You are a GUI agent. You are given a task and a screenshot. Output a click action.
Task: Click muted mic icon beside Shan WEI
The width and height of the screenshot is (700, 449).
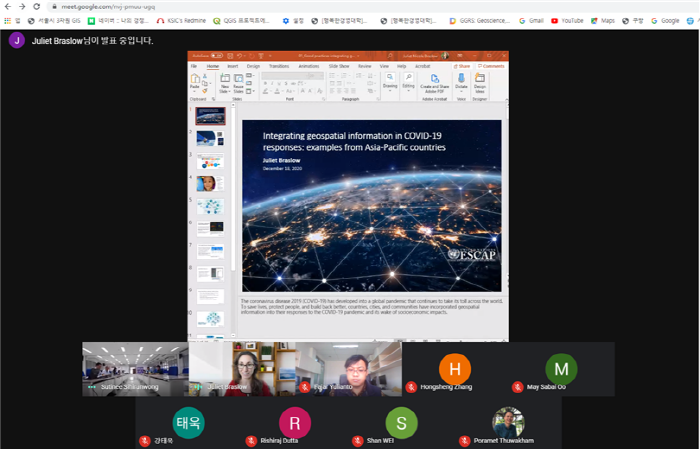tap(358, 441)
